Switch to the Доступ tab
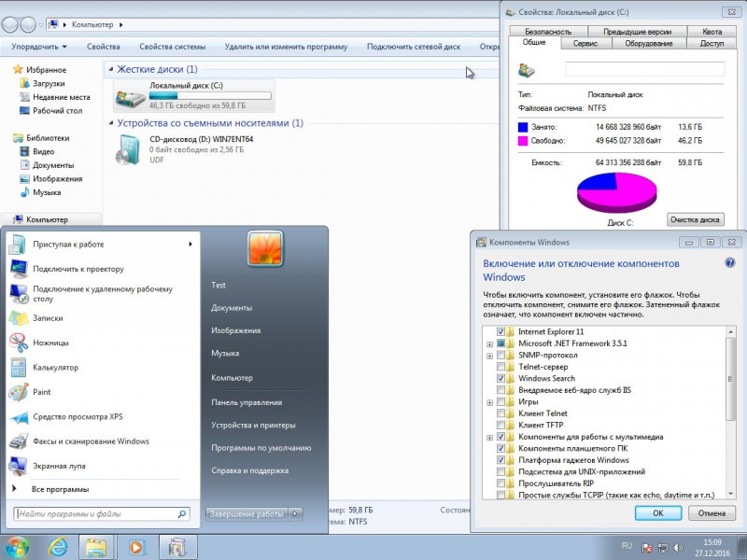This screenshot has width=747, height=560. 712,43
